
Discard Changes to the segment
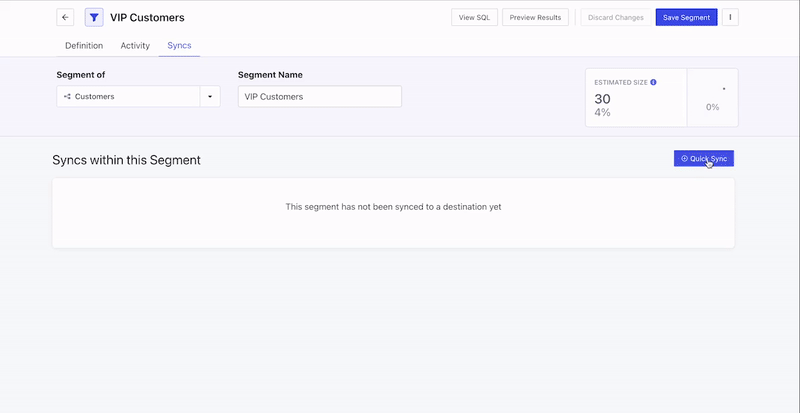(616, 17)
